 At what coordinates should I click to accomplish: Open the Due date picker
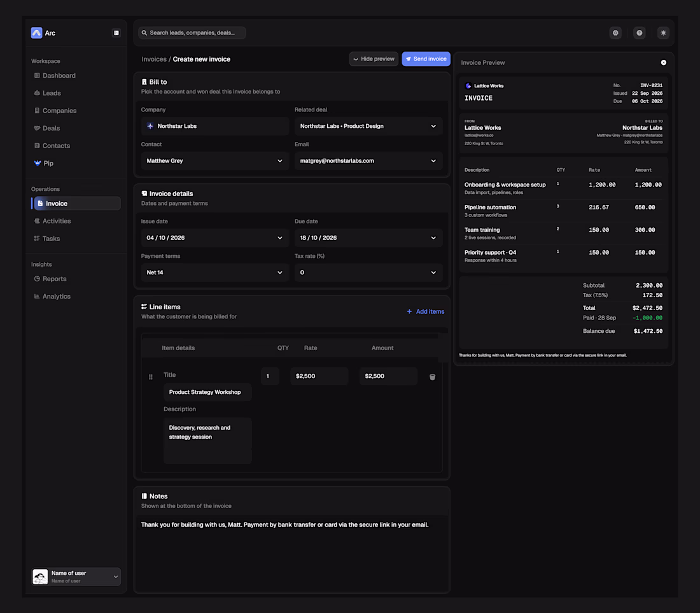click(x=368, y=238)
